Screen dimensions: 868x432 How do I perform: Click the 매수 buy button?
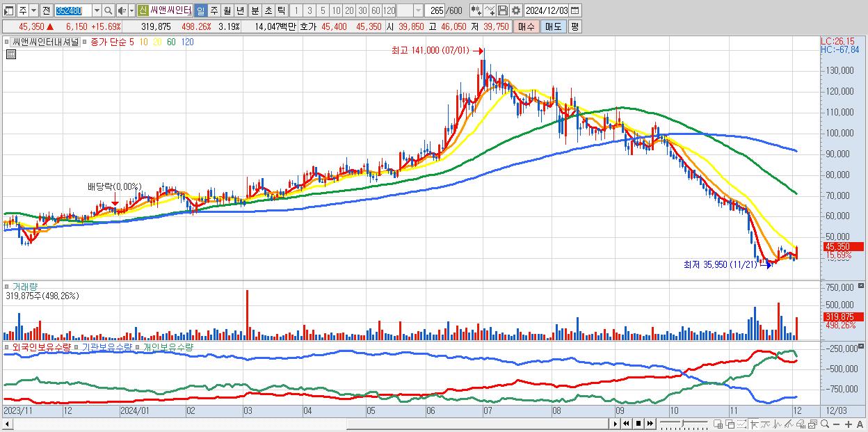point(527,26)
